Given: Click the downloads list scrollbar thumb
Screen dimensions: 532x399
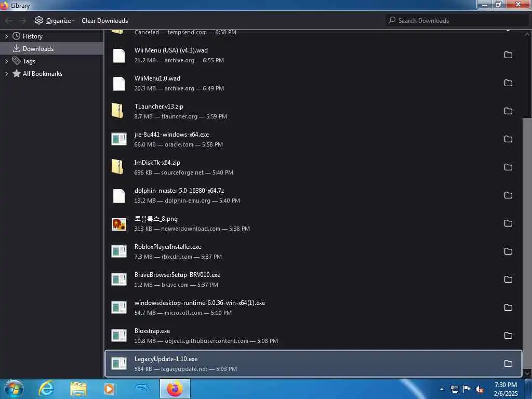Looking at the screenshot, I should tap(527, 243).
